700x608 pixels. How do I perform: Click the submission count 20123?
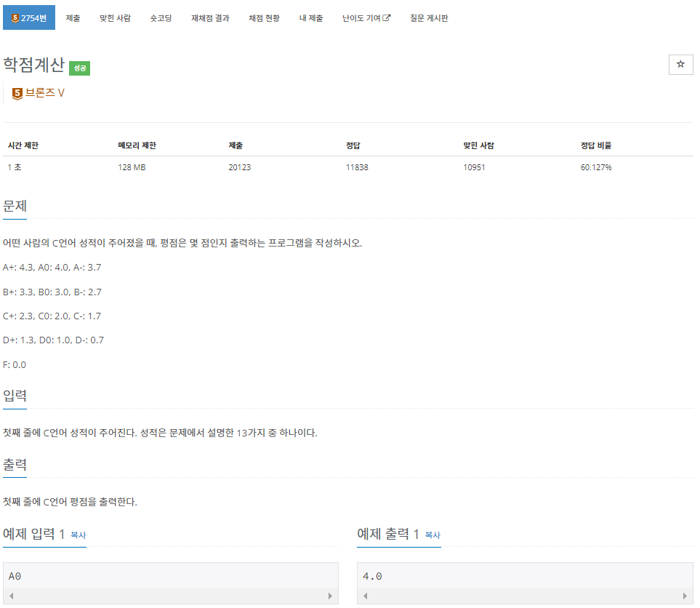pyautogui.click(x=240, y=167)
